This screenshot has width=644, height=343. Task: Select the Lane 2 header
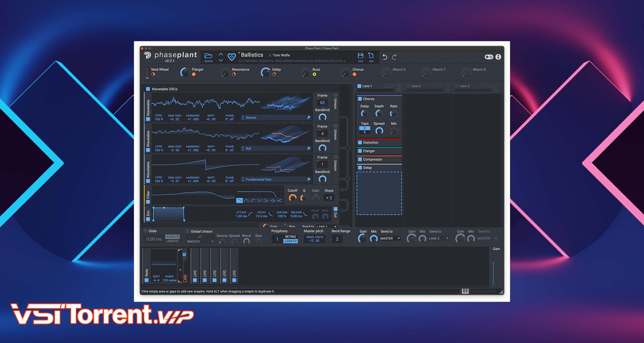(x=416, y=86)
